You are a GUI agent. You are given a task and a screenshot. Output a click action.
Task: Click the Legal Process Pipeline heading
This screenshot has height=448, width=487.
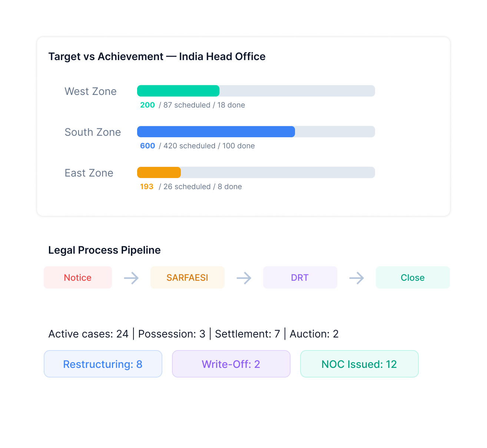coord(105,250)
